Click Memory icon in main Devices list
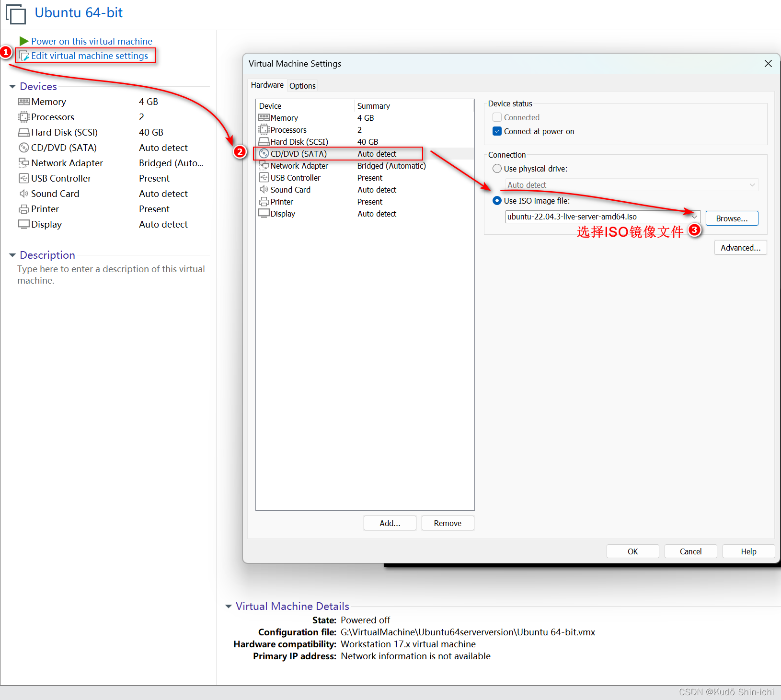Screen dimensions: 781x700 tap(24, 102)
